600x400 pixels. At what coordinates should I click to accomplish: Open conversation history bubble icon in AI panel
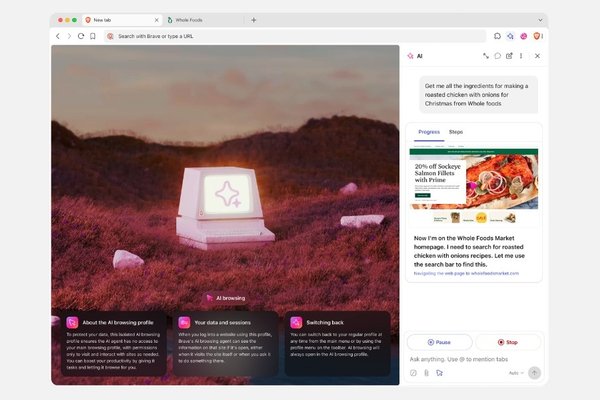tap(497, 56)
